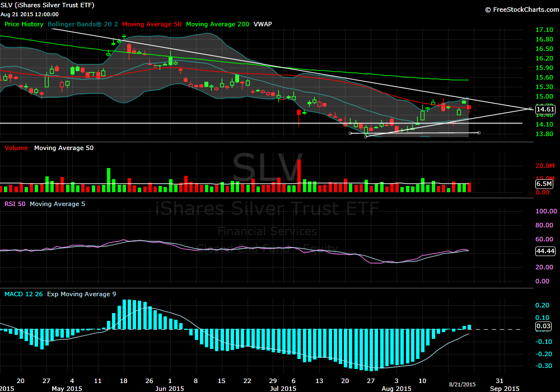The image size is (560, 392).
Task: Click the 100.00 RSI axis label
Action: coord(546,211)
